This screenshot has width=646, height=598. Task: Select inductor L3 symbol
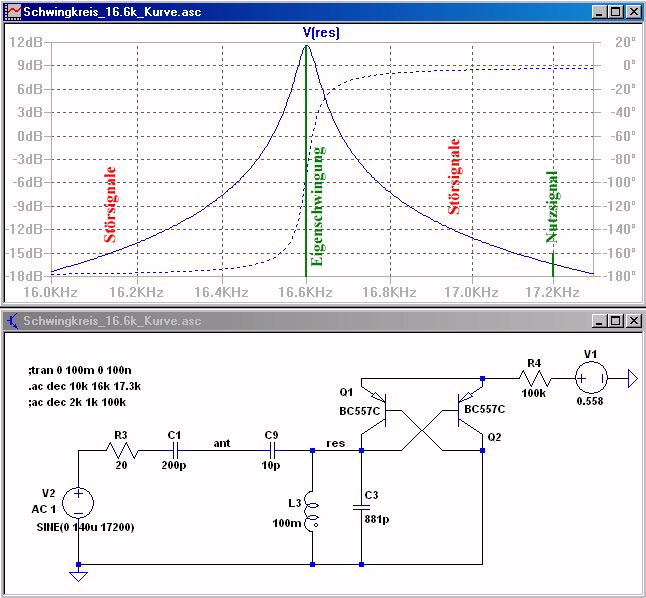click(x=311, y=511)
